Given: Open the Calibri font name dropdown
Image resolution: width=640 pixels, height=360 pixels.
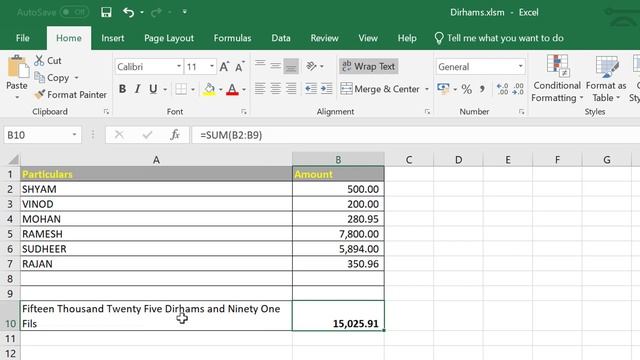Looking at the screenshot, I should (x=179, y=67).
